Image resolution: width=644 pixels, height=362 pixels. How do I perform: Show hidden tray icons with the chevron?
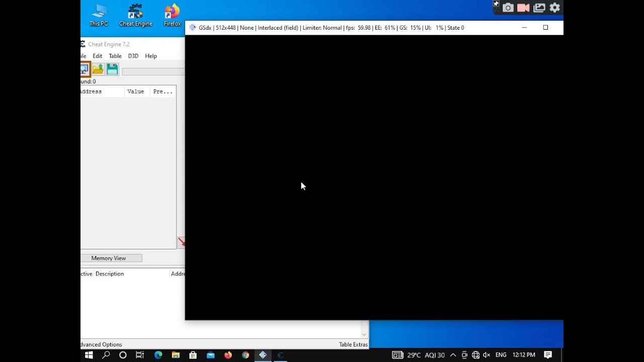click(453, 355)
